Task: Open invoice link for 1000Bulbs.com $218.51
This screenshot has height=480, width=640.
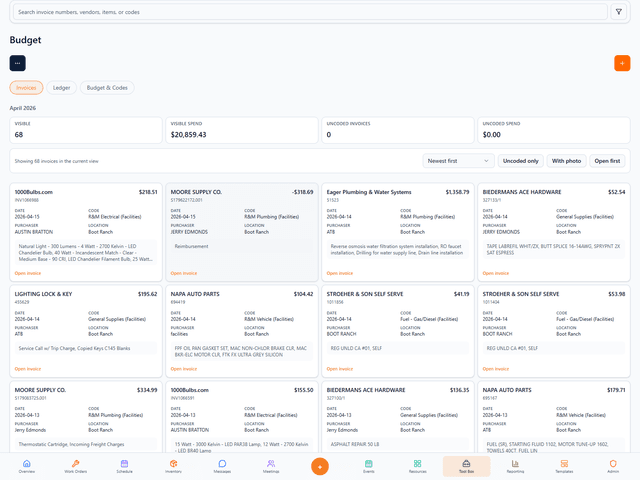Action: [30, 272]
